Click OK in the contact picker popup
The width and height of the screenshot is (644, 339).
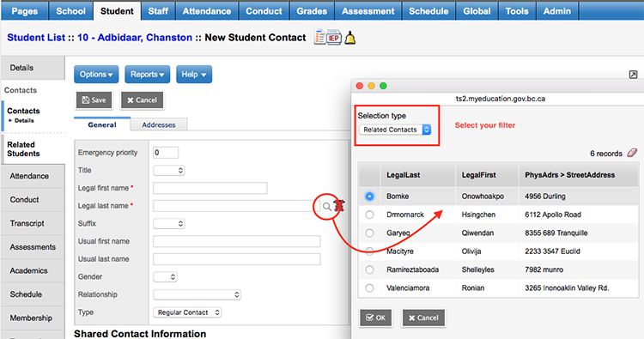[376, 318]
